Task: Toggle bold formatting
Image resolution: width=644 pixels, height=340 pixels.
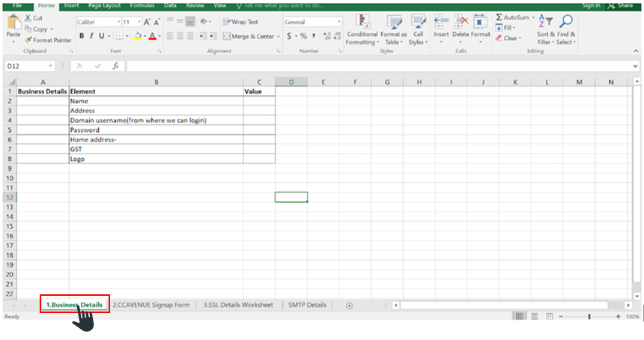Action: point(82,36)
